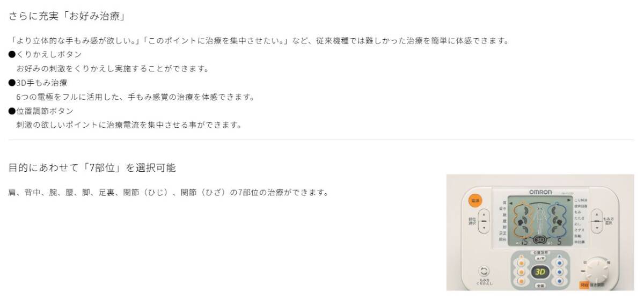Click the 全面 button under the 3D button
This screenshot has height=299, width=644.
pos(540,286)
